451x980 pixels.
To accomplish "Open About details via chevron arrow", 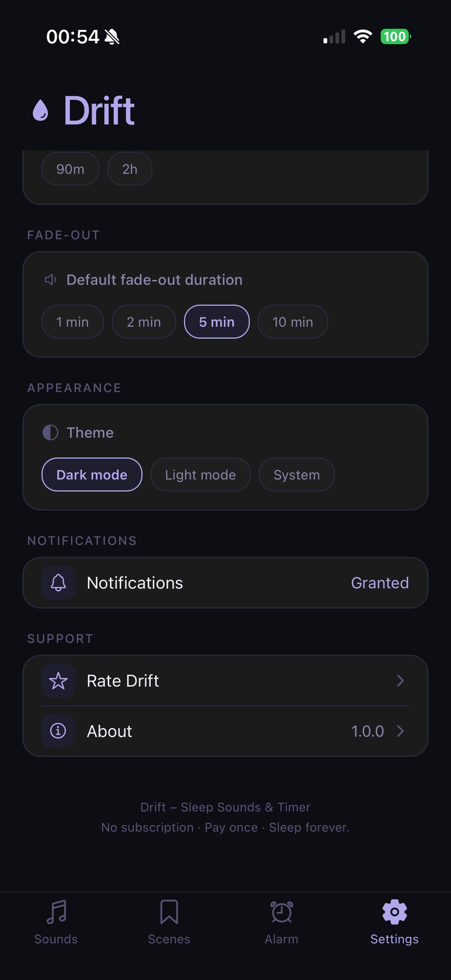I will [x=400, y=731].
